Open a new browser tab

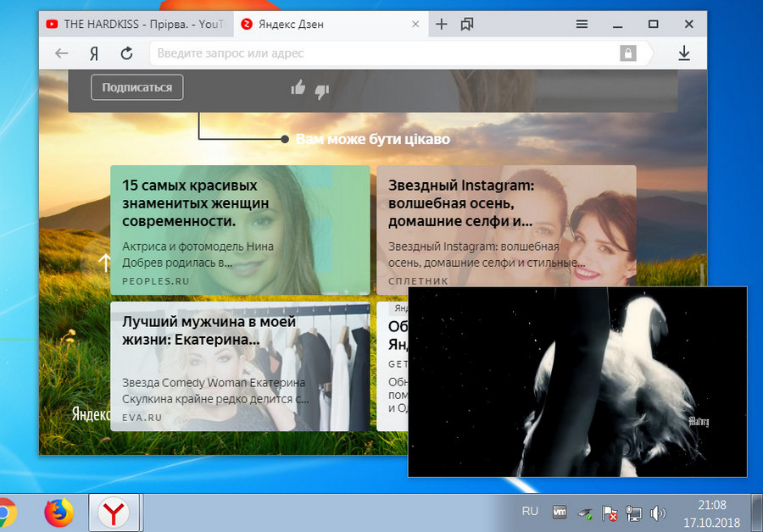click(442, 24)
